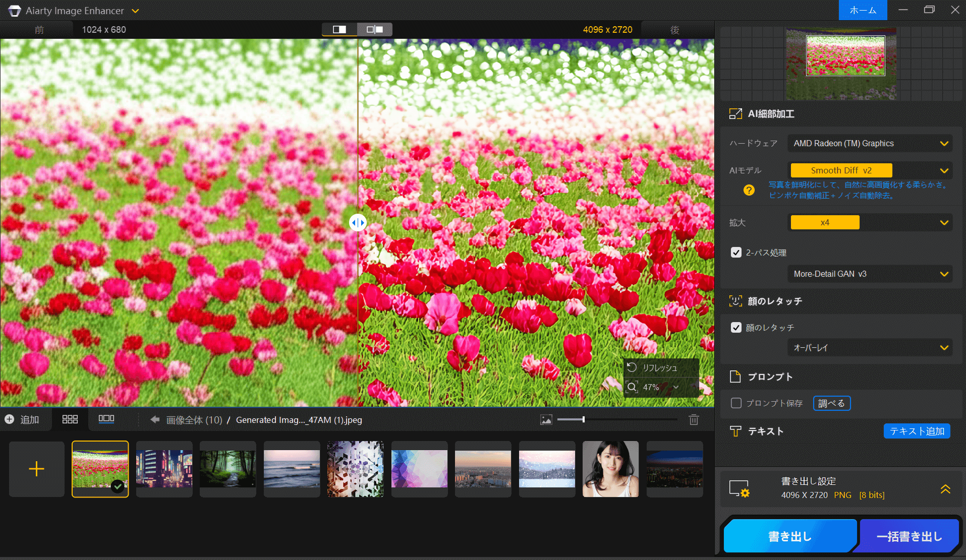Image resolution: width=966 pixels, height=560 pixels.
Task: Open the AIモデル Smooth Diff v2 dropdown
Action: coord(870,170)
